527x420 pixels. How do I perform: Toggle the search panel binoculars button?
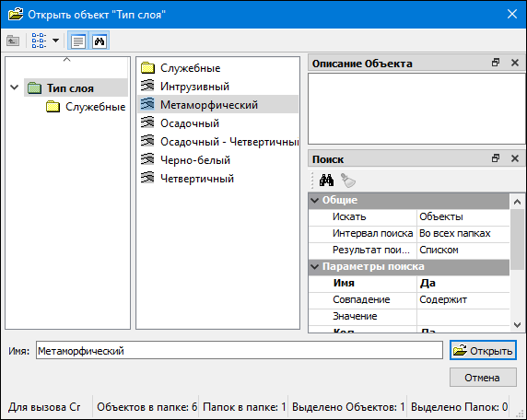pos(100,41)
